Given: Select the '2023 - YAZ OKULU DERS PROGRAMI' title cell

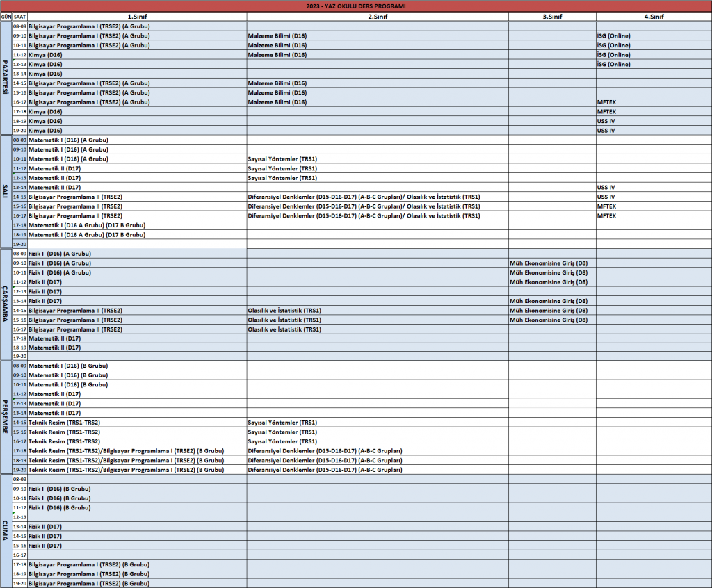Looking at the screenshot, I should point(356,6).
